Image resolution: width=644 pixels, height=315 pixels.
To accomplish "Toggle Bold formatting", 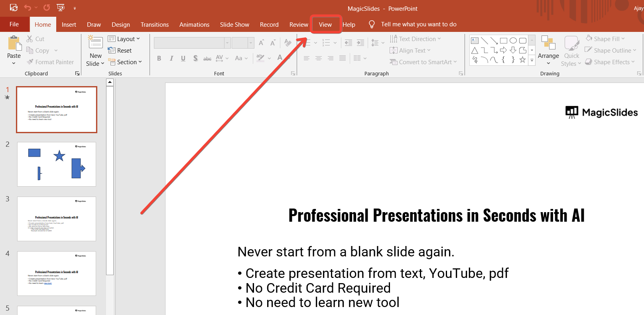I will [159, 58].
